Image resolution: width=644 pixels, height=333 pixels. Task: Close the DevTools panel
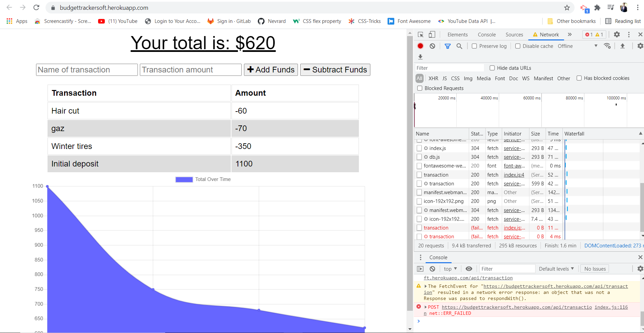pos(640,34)
